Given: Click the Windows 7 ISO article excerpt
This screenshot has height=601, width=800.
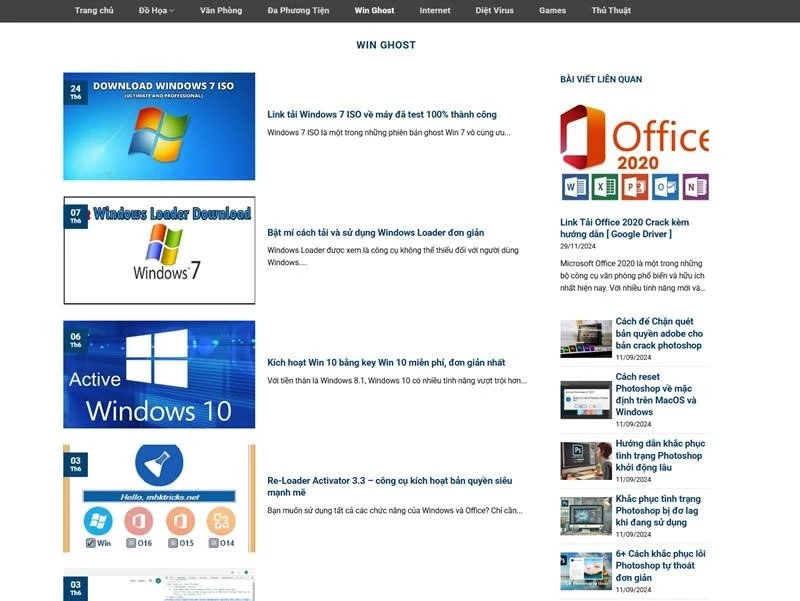Looking at the screenshot, I should (x=389, y=133).
